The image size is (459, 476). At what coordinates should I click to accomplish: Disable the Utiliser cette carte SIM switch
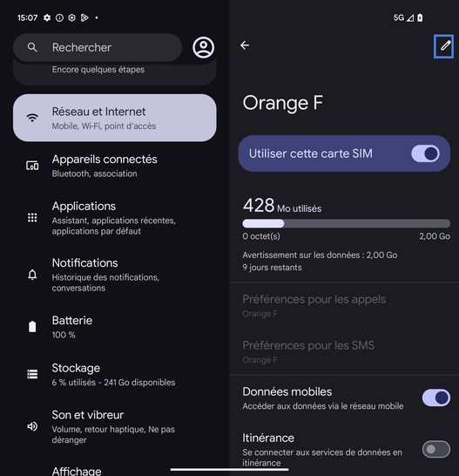point(425,153)
